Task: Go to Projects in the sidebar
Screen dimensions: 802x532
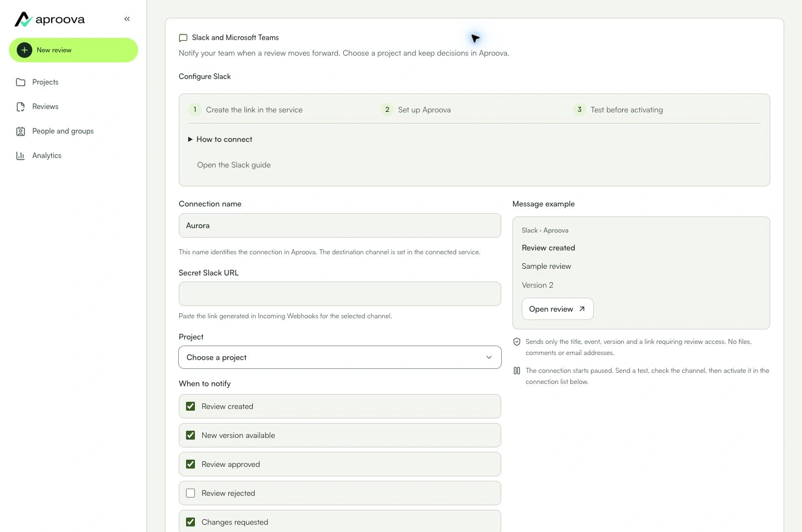Action: (x=74, y=82)
